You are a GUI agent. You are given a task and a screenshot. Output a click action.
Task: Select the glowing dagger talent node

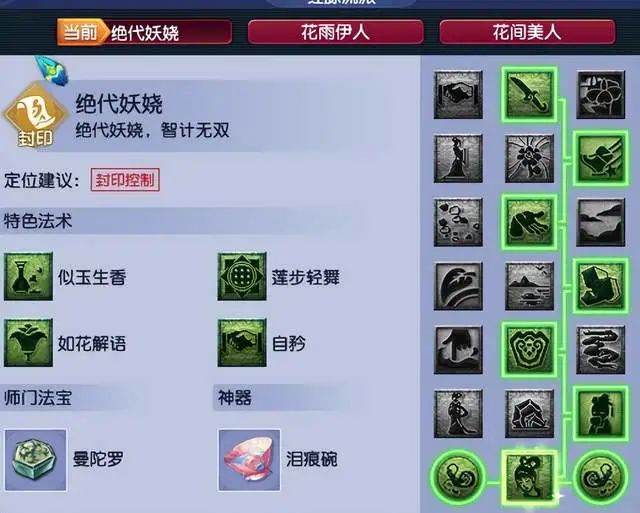pyautogui.click(x=529, y=95)
